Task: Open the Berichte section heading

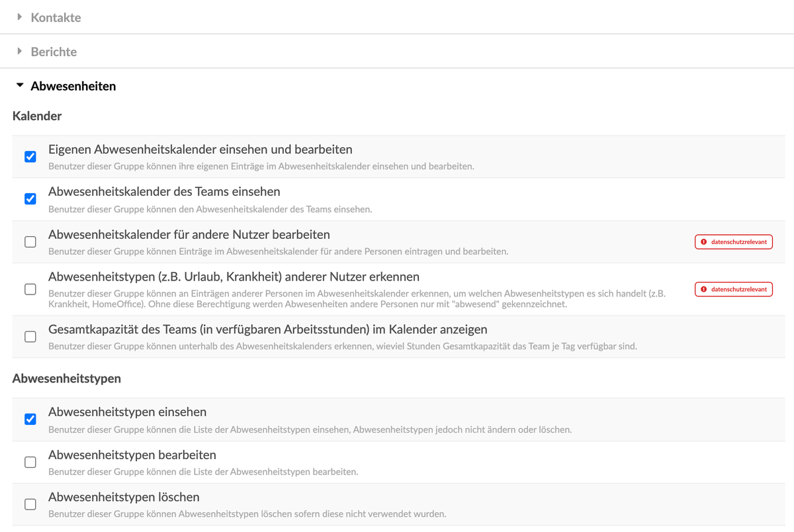Action: point(54,52)
